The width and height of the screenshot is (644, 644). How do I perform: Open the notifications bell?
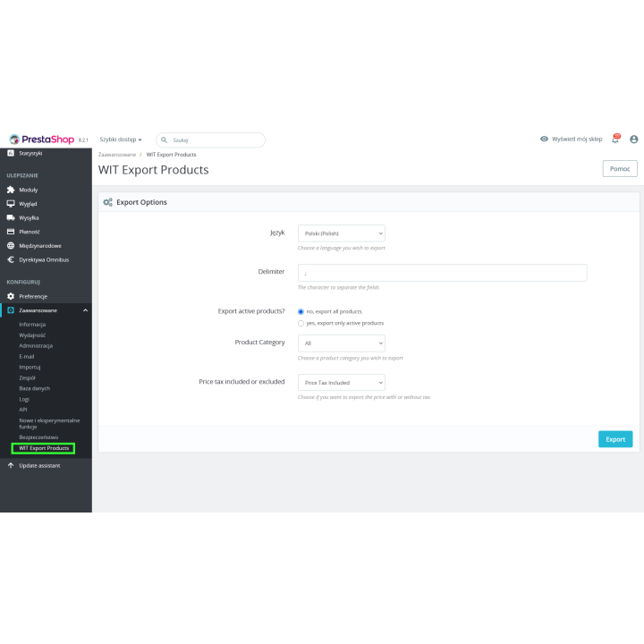click(615, 139)
